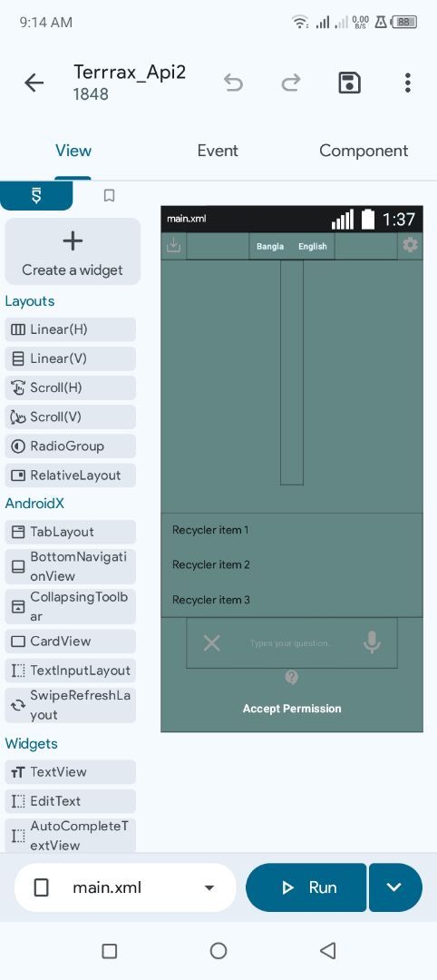The width and height of the screenshot is (437, 980).
Task: Tap the download icon in preview toolbar
Action: (173, 245)
